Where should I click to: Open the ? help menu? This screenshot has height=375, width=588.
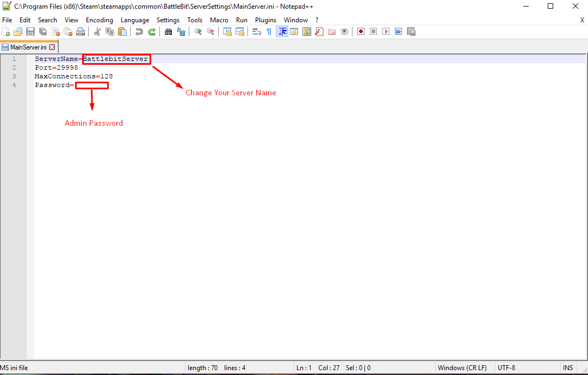click(x=317, y=20)
